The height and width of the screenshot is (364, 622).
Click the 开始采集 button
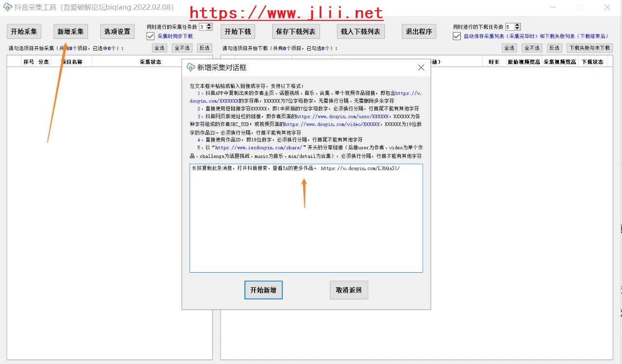[24, 32]
